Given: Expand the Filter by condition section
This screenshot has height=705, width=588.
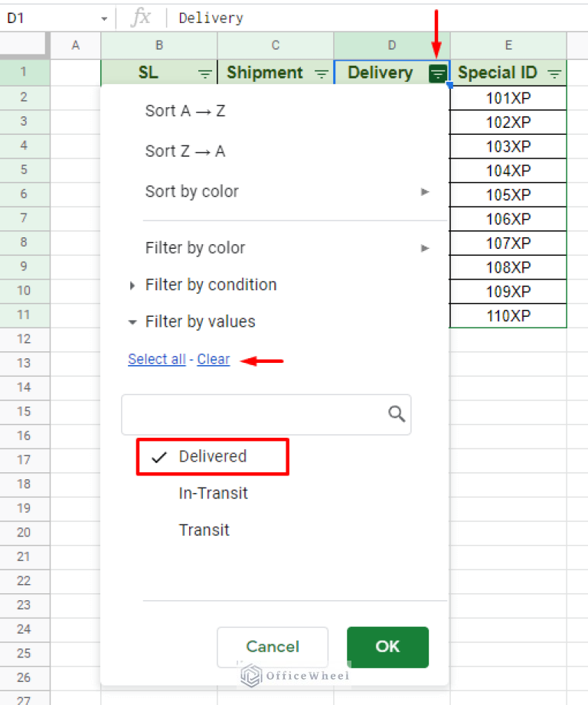Looking at the screenshot, I should pyautogui.click(x=211, y=284).
